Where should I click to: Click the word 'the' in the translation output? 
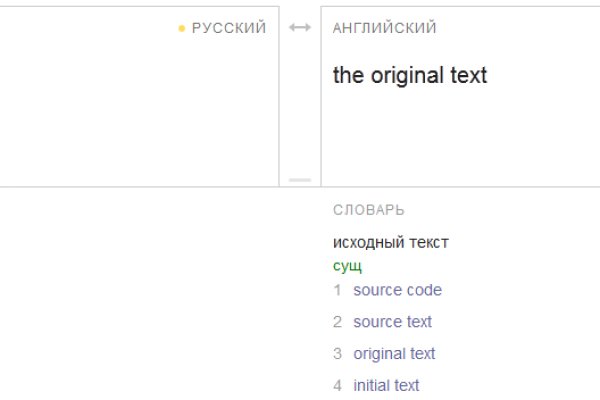click(348, 76)
